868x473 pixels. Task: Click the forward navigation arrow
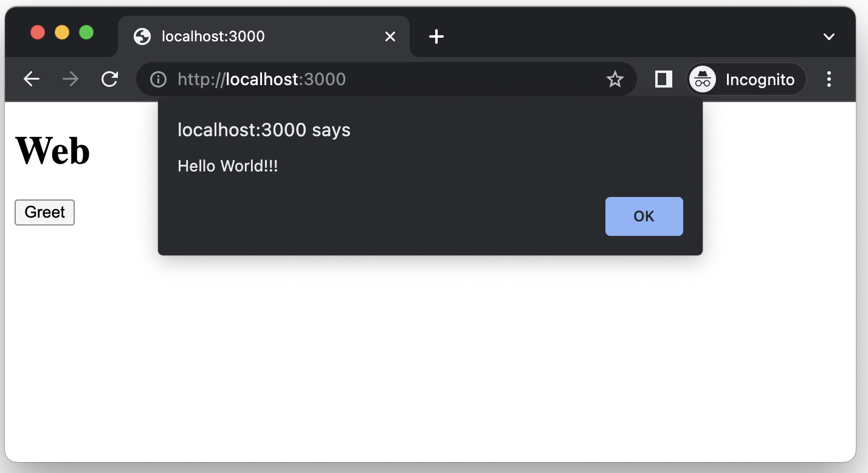pos(70,79)
